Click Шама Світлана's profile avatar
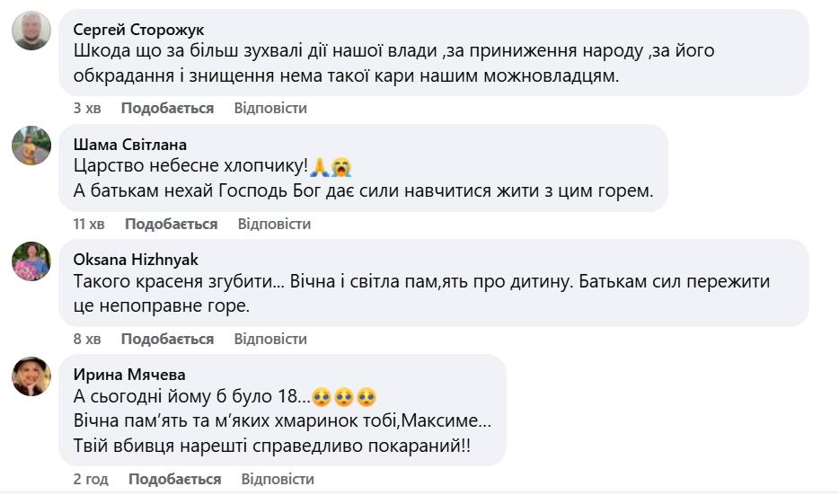The height and width of the screenshot is (504, 839). point(31,146)
